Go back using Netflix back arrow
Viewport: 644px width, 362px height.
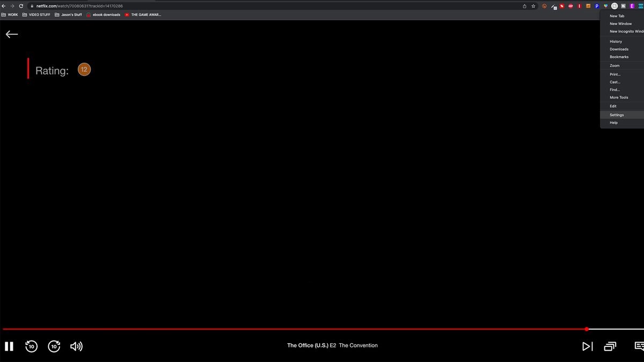click(12, 34)
